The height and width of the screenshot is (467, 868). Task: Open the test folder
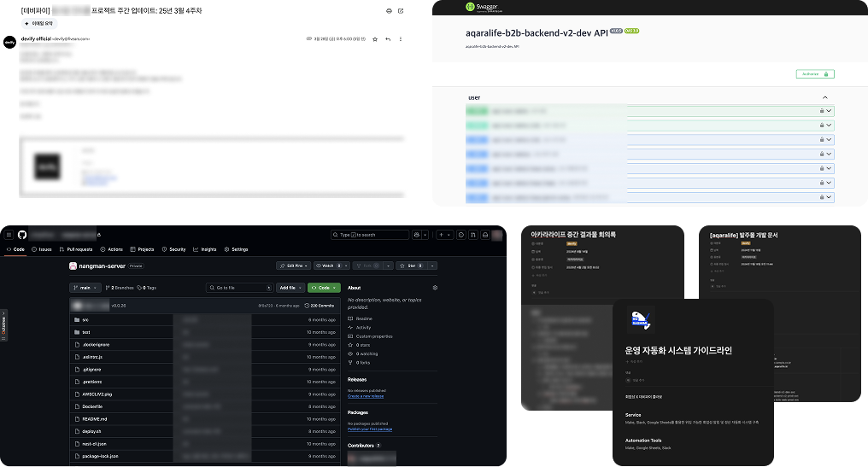[85, 332]
